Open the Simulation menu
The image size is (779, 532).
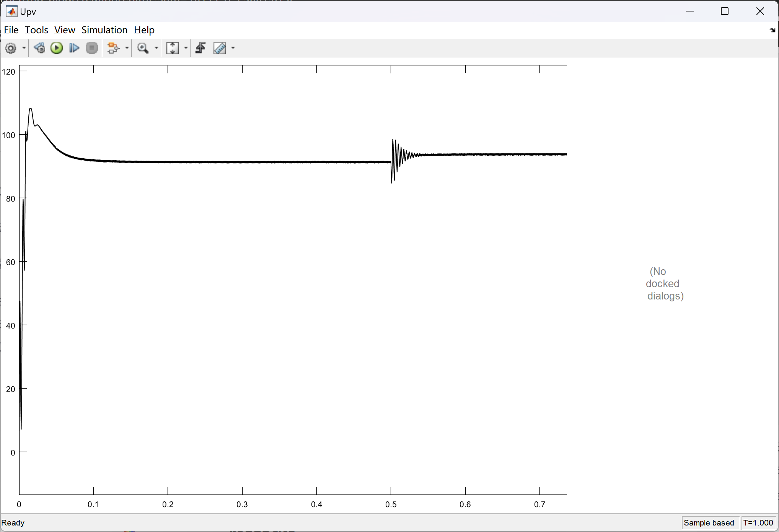tap(104, 30)
